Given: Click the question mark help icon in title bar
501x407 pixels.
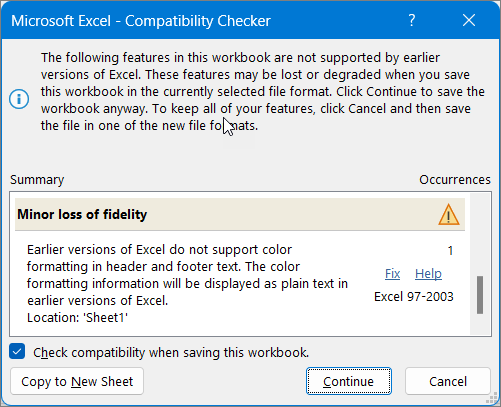Looking at the screenshot, I should point(412,21).
